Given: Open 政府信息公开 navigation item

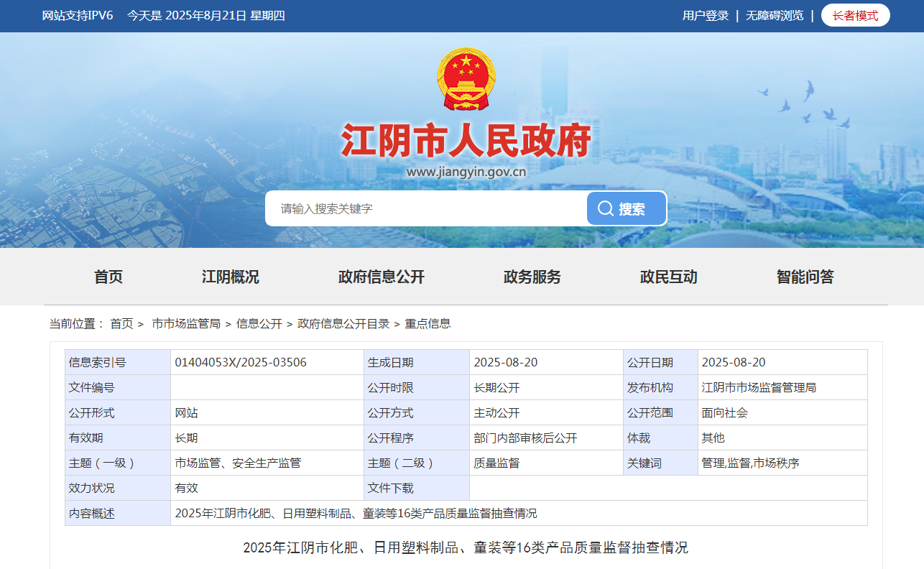Looking at the screenshot, I should (382, 277).
